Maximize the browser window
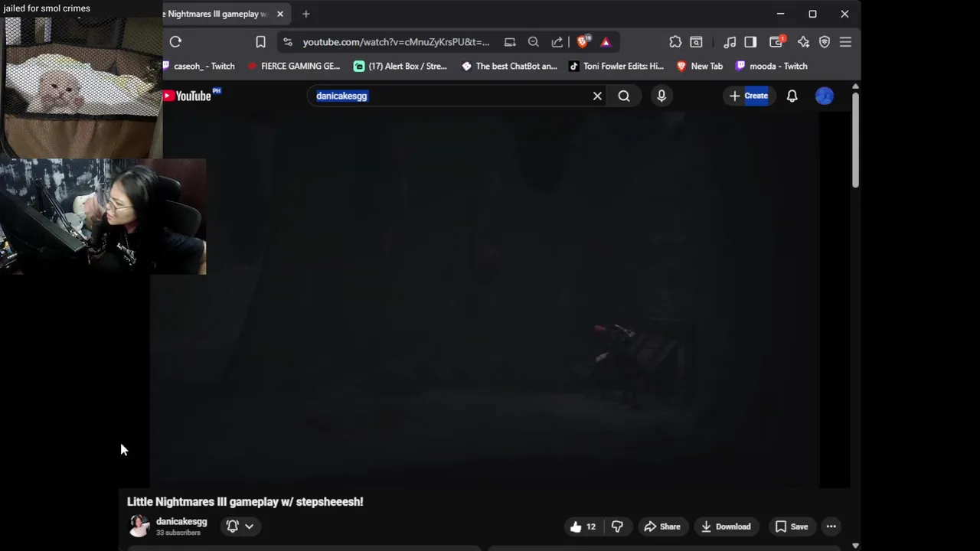Image resolution: width=980 pixels, height=551 pixels. tap(812, 14)
